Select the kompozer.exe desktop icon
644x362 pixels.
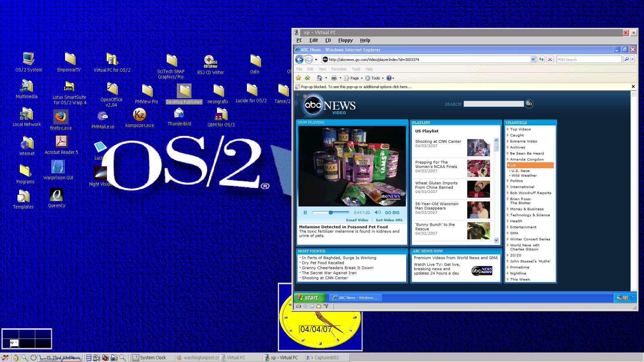(139, 115)
